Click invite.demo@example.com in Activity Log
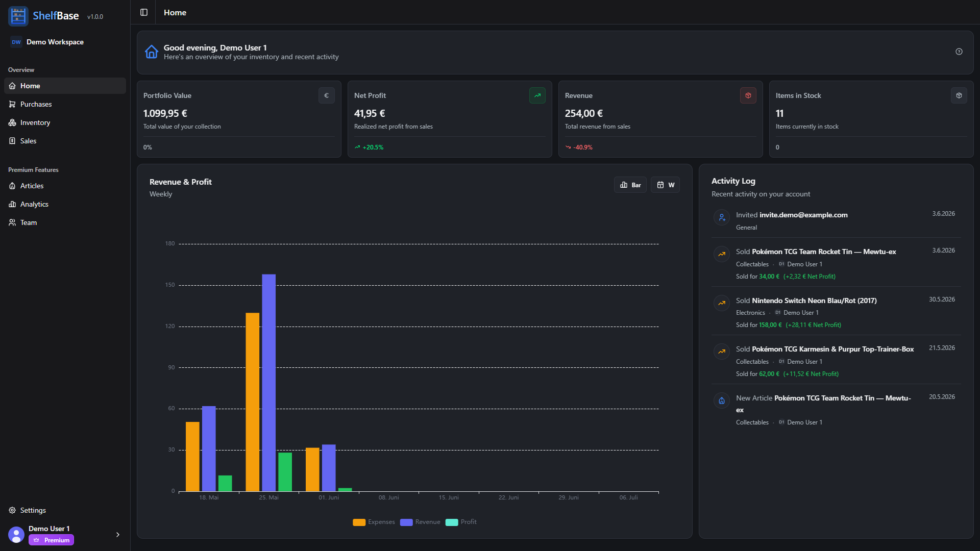This screenshot has width=980, height=551. [x=803, y=215]
